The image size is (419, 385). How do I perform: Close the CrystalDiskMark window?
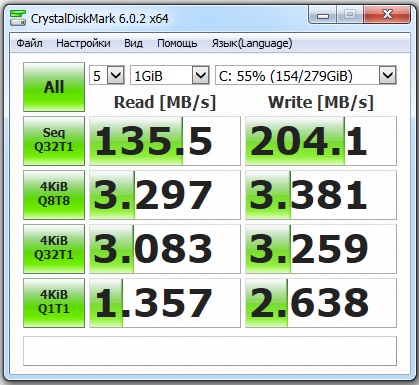pyautogui.click(x=387, y=15)
